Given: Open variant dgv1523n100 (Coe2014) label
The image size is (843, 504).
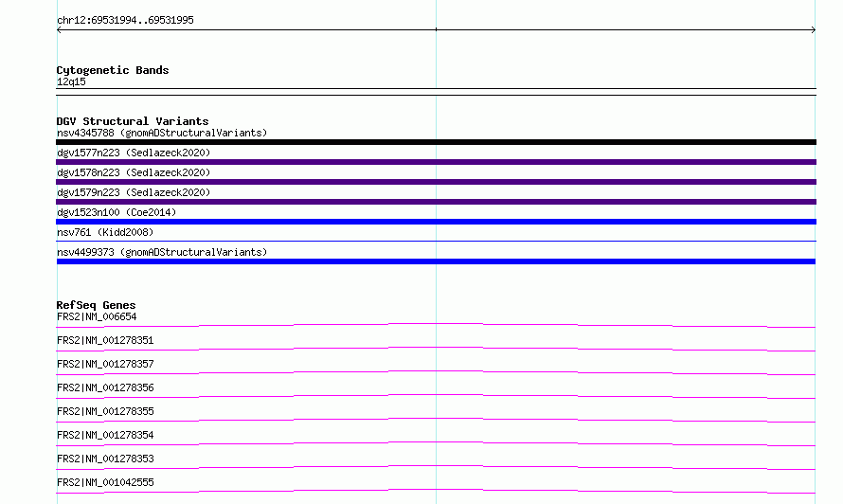Looking at the screenshot, I should [117, 212].
